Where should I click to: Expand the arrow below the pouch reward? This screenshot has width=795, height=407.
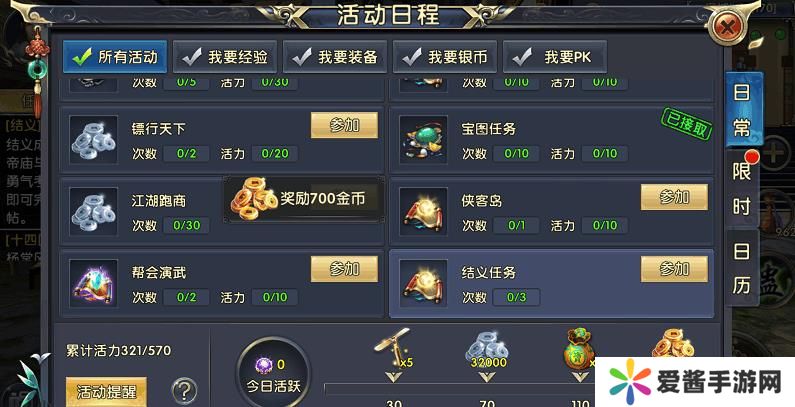click(580, 377)
